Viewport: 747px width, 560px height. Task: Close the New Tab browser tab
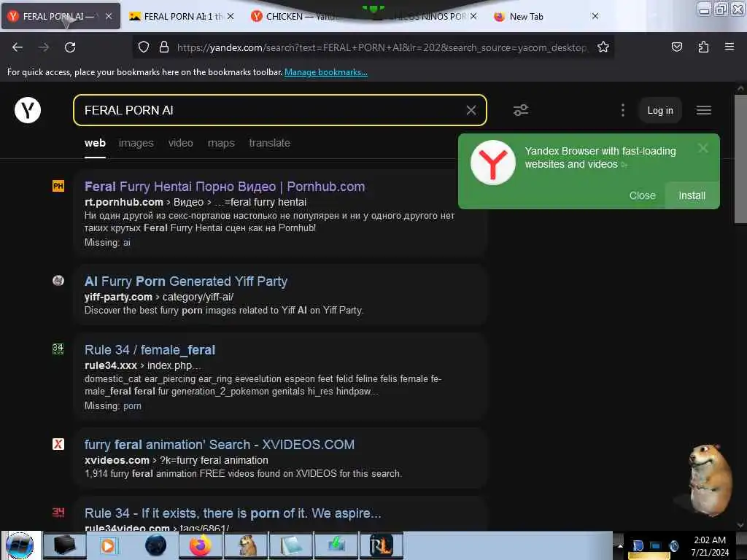click(x=595, y=16)
